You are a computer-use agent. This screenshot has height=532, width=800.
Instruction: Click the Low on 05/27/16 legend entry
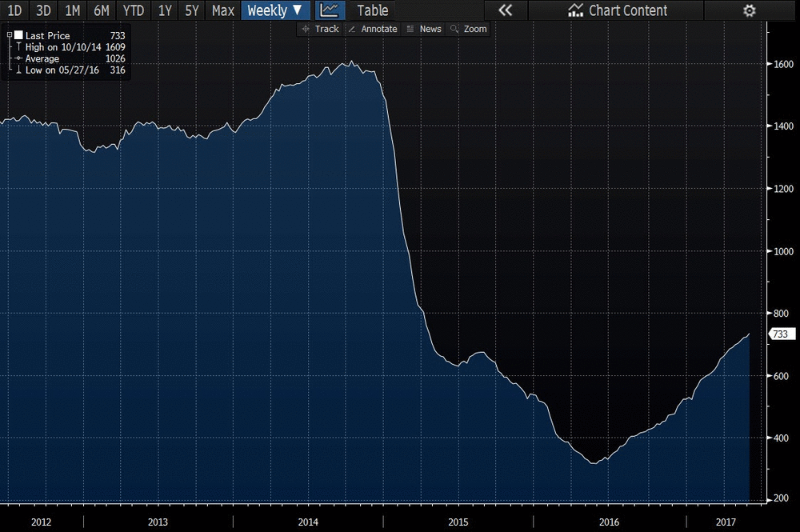tap(70, 70)
